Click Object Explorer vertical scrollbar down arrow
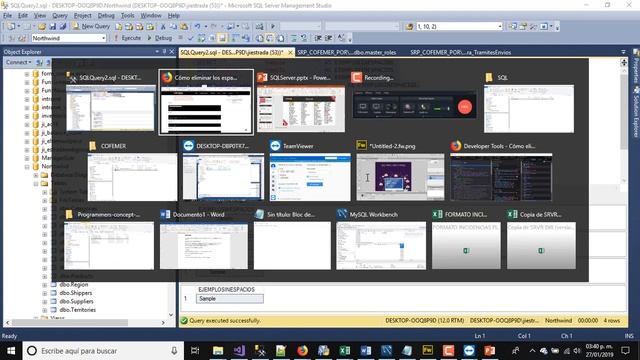The image size is (640, 360). click(x=171, y=315)
